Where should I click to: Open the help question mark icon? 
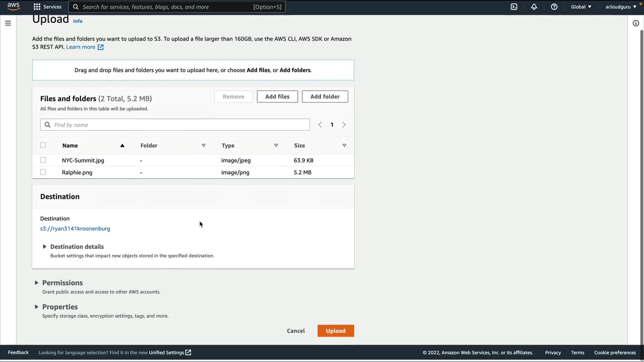tap(554, 7)
